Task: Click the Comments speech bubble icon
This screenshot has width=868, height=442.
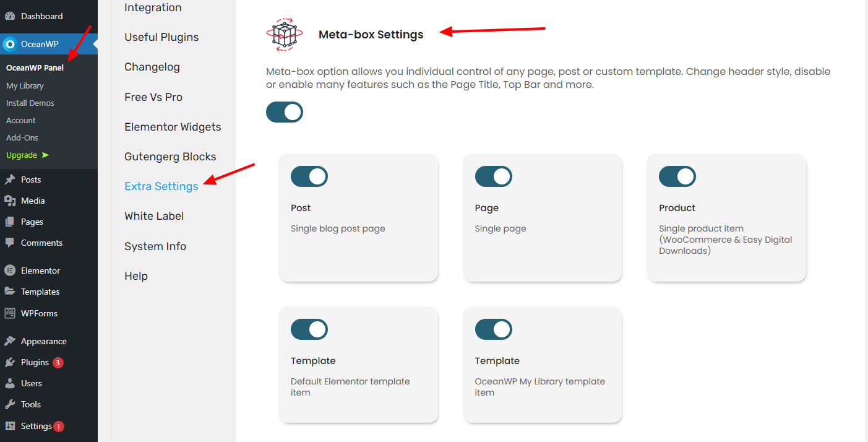Action: pos(10,243)
